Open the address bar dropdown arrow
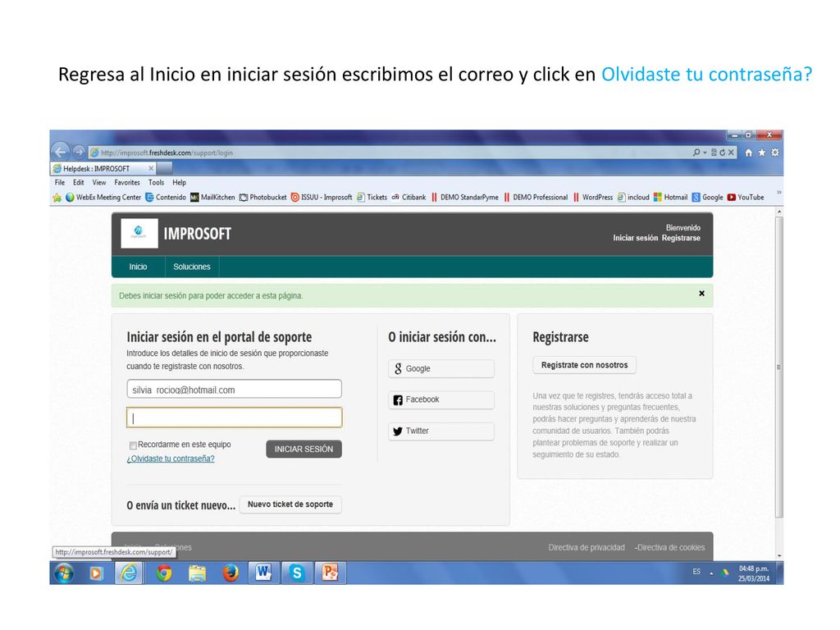This screenshot has height=630, width=840. pyautogui.click(x=705, y=153)
